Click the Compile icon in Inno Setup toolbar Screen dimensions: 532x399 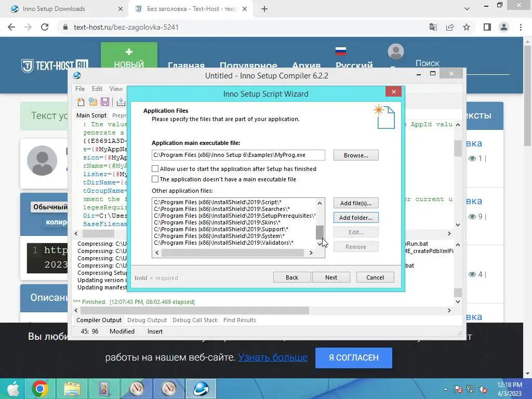(121, 101)
